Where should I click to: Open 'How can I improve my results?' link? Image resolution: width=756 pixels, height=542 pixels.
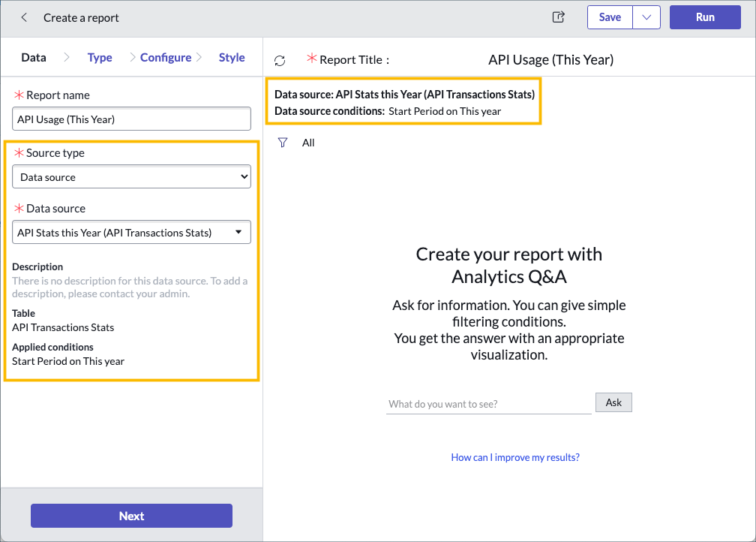(515, 457)
